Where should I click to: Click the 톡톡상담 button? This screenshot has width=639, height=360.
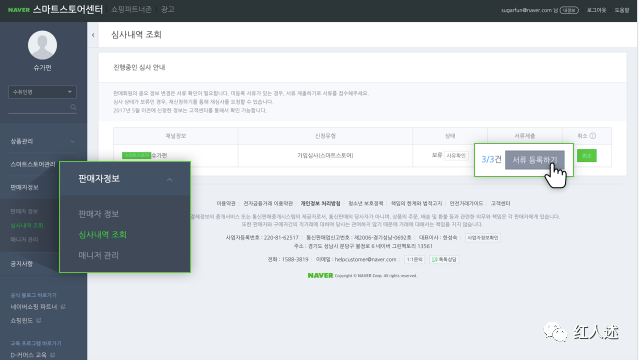click(444, 259)
